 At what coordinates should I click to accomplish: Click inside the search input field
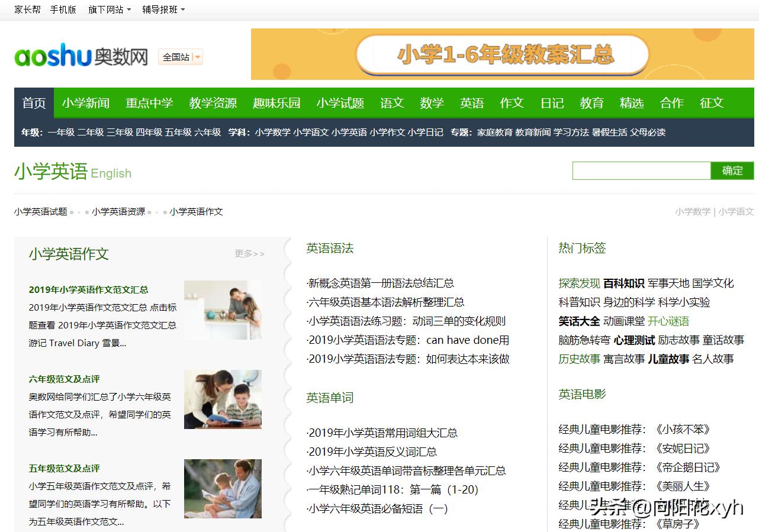[641, 170]
